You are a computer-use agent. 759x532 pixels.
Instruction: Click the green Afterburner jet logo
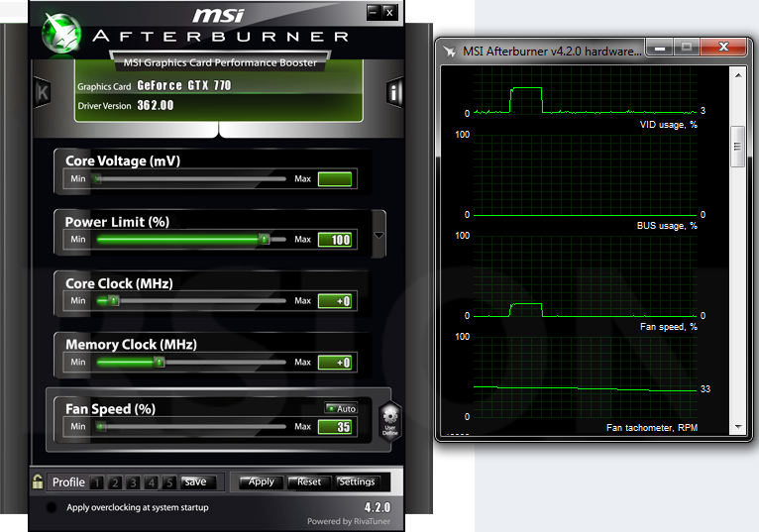[x=61, y=33]
